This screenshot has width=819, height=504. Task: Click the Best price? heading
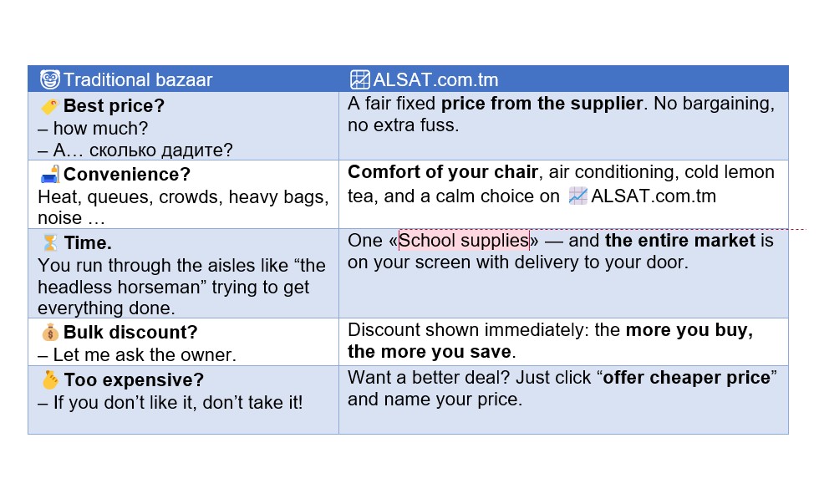point(114,106)
